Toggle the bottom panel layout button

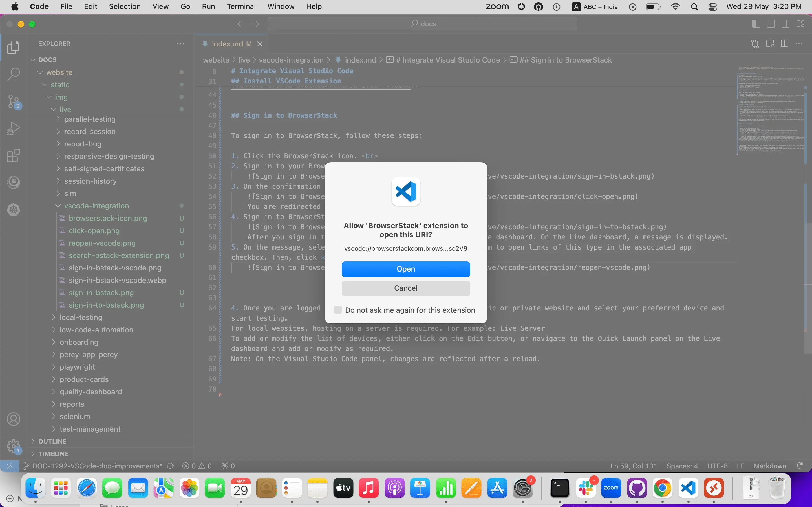(771, 24)
